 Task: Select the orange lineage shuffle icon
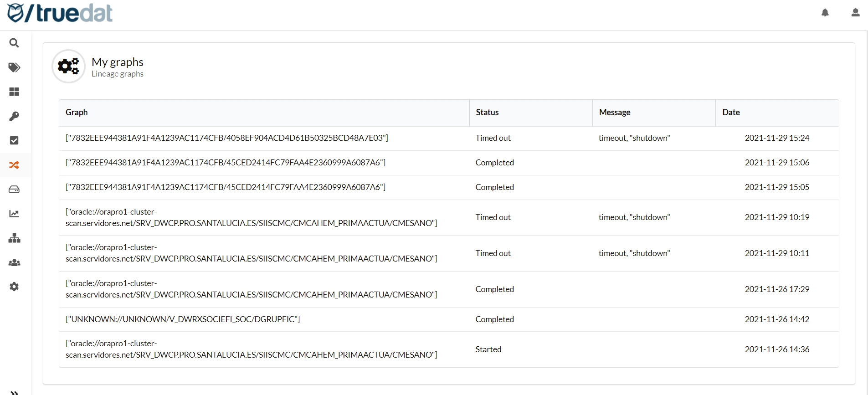(14, 165)
